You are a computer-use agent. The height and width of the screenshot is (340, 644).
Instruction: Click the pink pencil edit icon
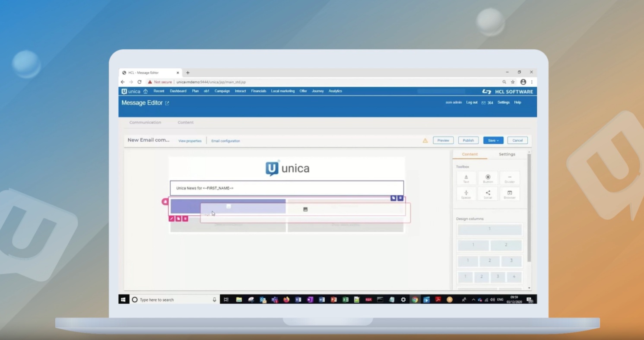[x=171, y=219]
